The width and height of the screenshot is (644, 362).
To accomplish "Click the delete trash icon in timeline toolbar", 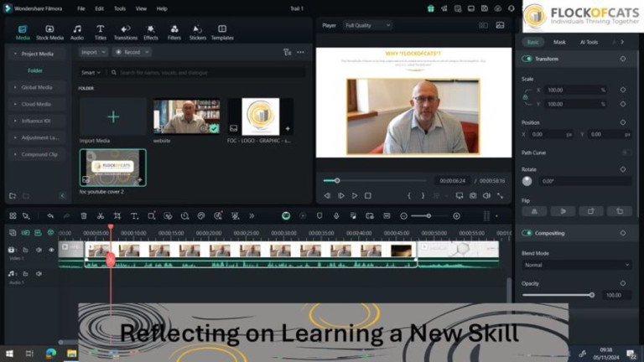I will pos(84,216).
